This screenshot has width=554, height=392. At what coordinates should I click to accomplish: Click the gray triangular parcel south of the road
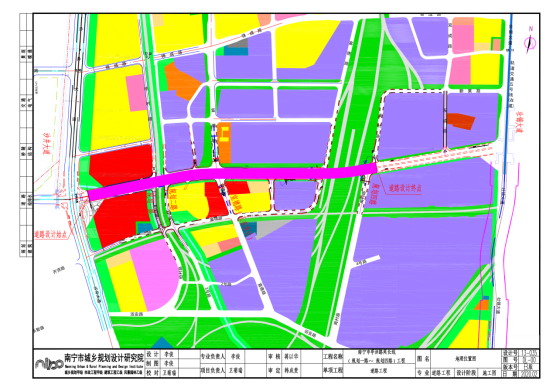point(271,228)
